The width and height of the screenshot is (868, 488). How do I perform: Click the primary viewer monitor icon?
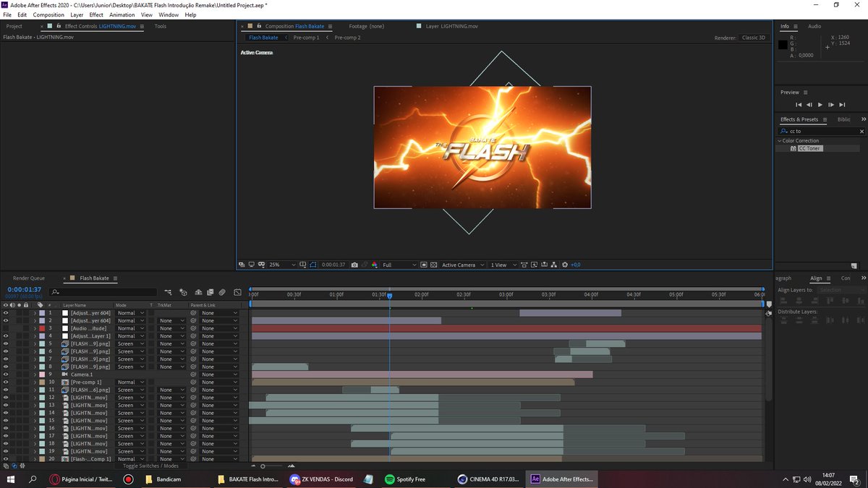(251, 265)
